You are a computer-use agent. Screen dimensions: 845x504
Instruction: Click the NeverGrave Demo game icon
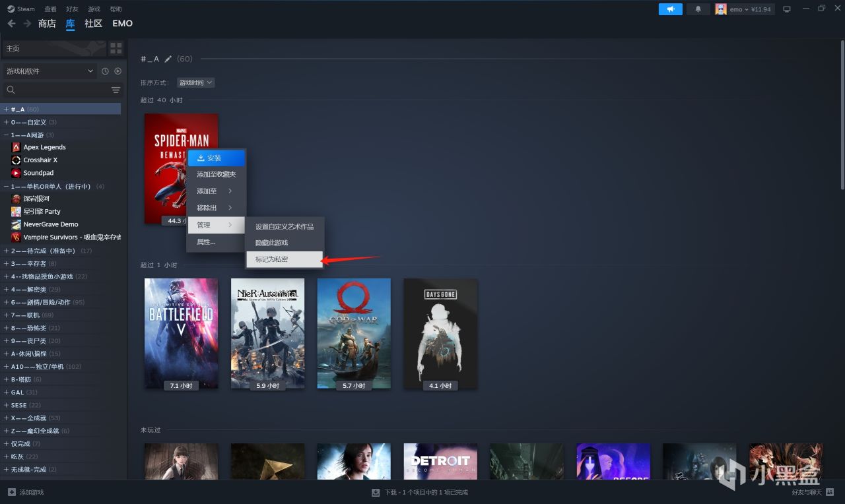click(x=17, y=224)
